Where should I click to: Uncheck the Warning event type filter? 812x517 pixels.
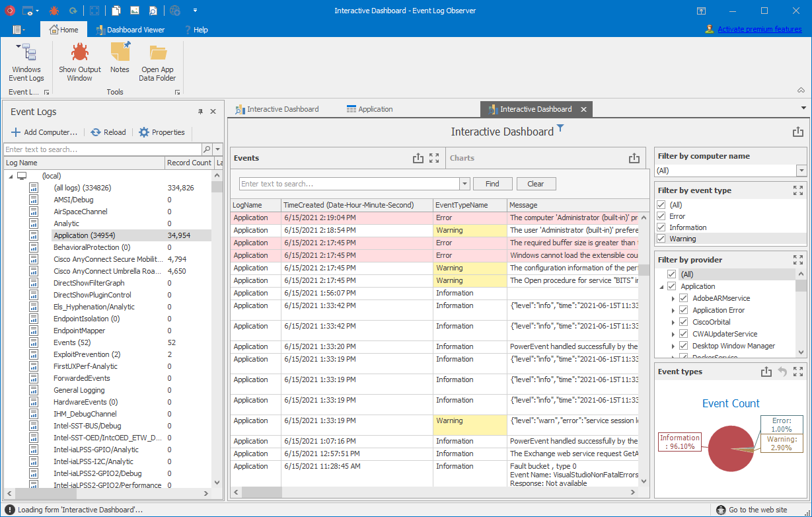661,239
